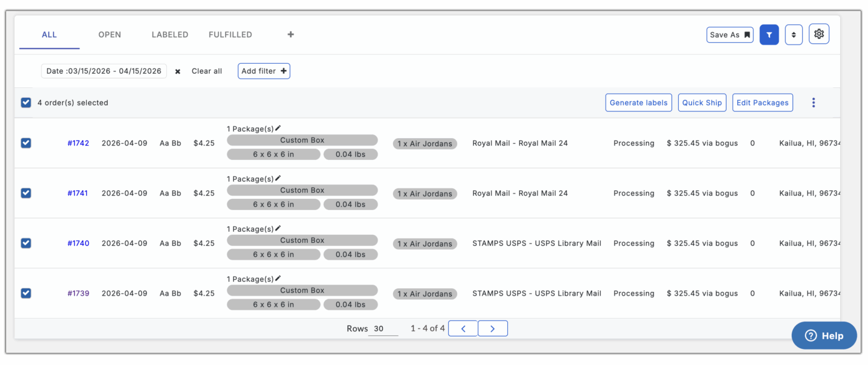This screenshot has height=365, width=868.
Task: Click Clear all filters
Action: click(x=206, y=71)
